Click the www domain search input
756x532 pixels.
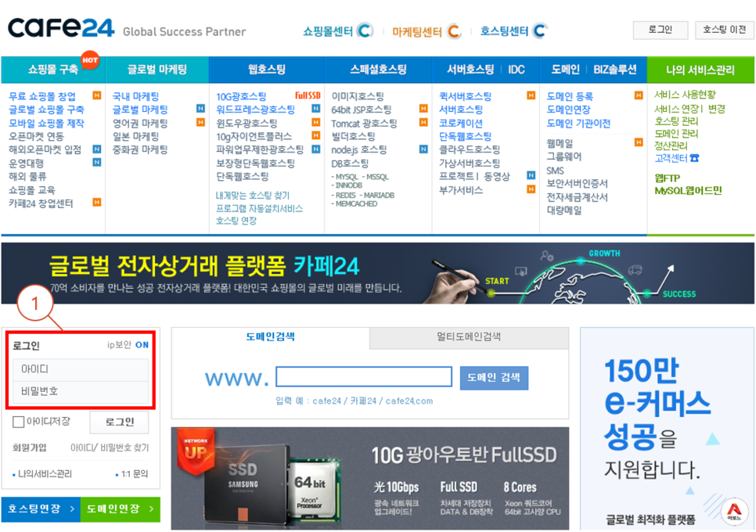click(364, 377)
